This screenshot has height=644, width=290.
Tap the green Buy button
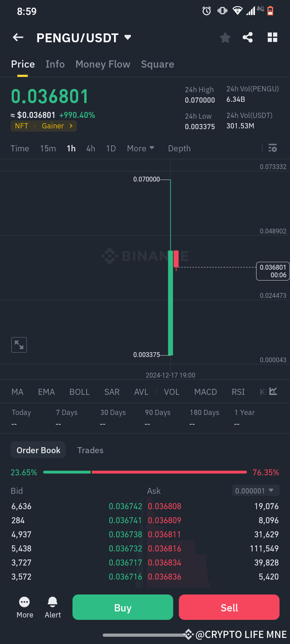tap(122, 607)
